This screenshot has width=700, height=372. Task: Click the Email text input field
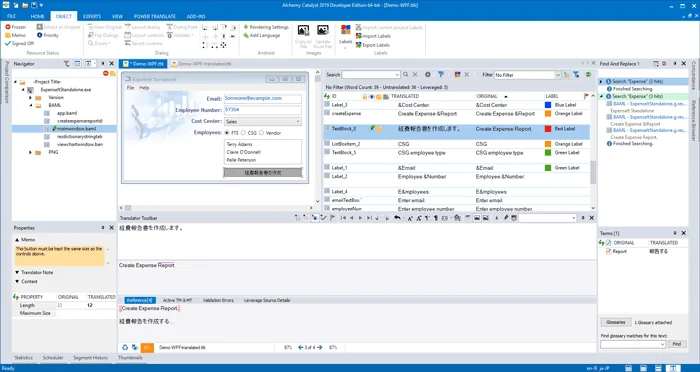click(x=262, y=98)
